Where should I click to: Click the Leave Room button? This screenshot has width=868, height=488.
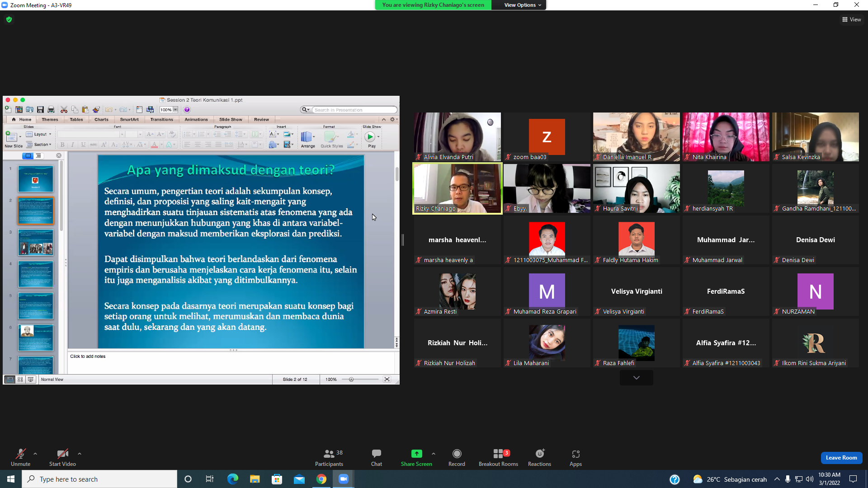(841, 458)
